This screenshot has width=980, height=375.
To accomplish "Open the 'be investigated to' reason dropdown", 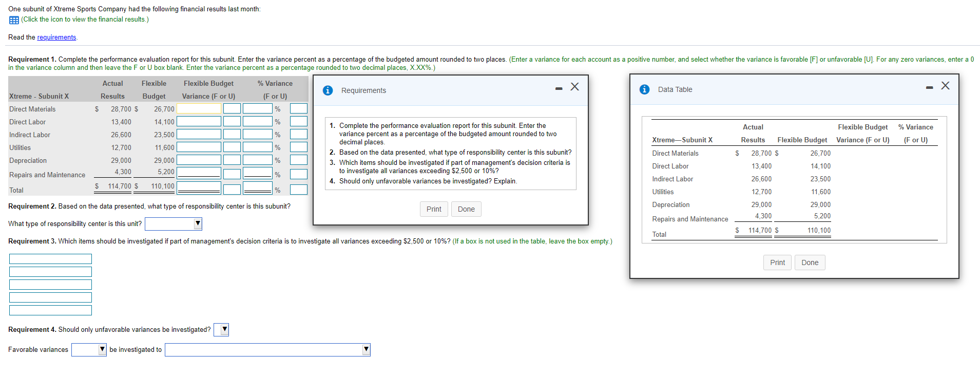I will (267, 350).
